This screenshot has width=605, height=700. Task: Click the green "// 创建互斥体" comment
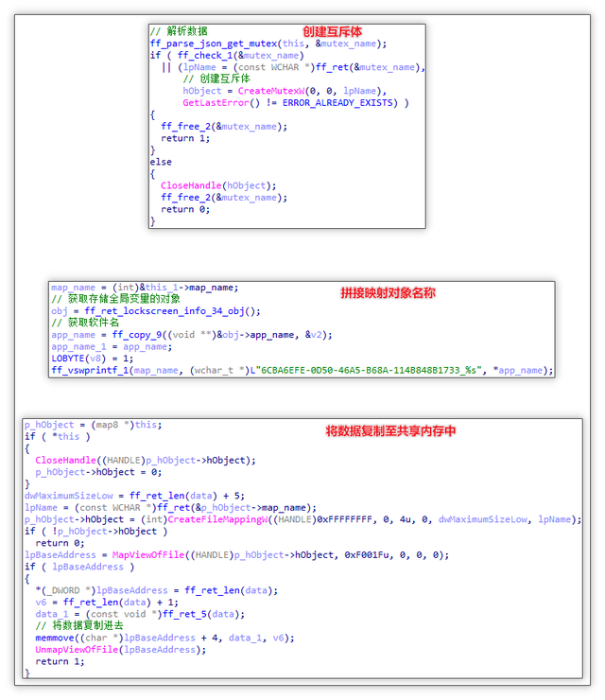(x=216, y=79)
